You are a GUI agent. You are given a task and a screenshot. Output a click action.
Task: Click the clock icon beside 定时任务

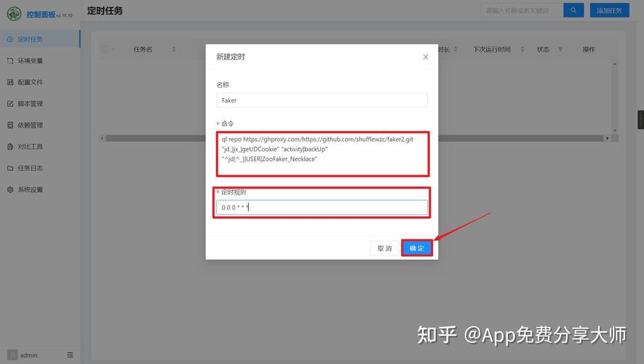(10, 39)
